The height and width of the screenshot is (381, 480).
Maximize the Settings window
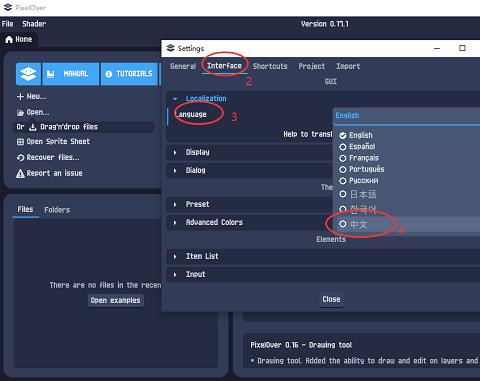[x=462, y=48]
